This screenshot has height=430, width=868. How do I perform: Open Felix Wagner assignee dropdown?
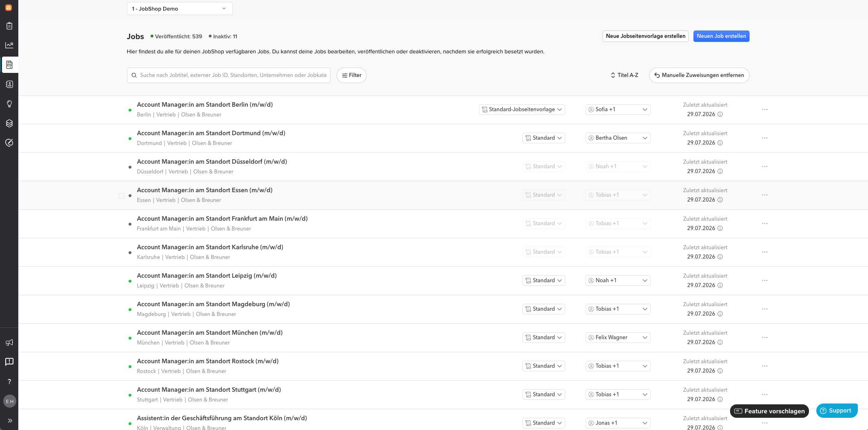tap(618, 338)
